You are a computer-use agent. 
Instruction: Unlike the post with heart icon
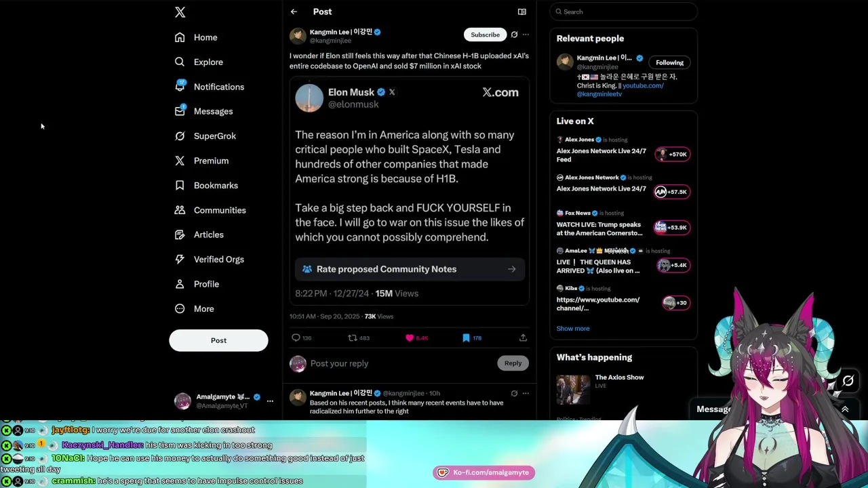pyautogui.click(x=410, y=338)
